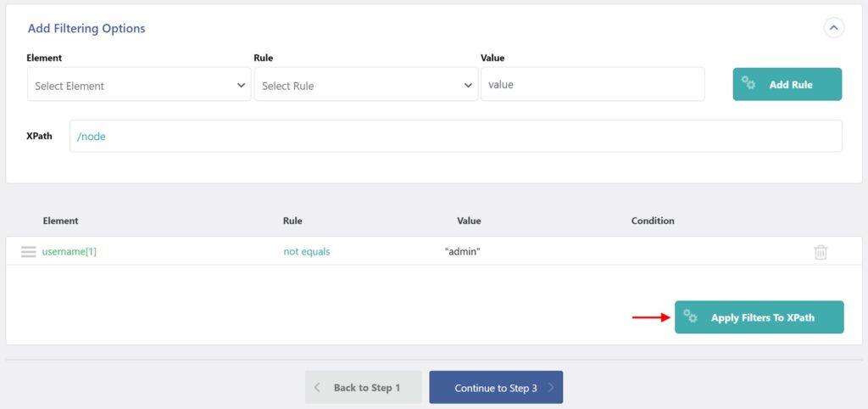Viewport: 868px width, 409px height.
Task: Go Back to Step 1
Action: pos(363,388)
